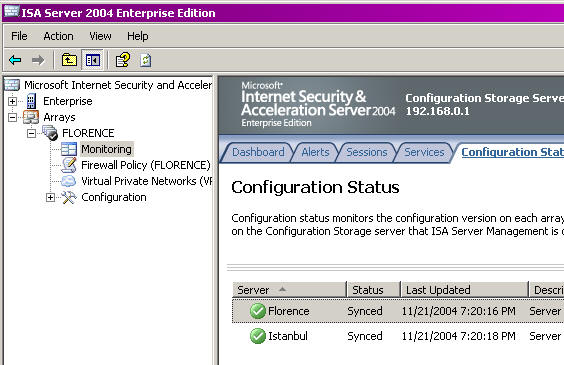Click the root node firewall icon
Image resolution: width=564 pixels, height=365 pixels.
pyautogui.click(x=12, y=85)
